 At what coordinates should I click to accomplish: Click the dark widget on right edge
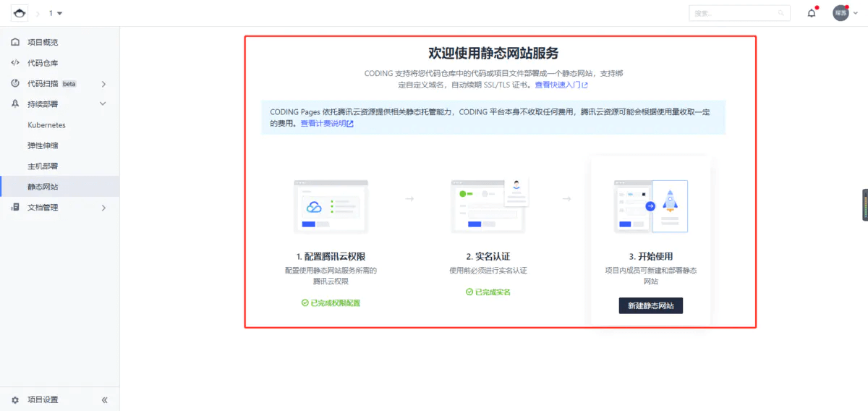(865, 205)
